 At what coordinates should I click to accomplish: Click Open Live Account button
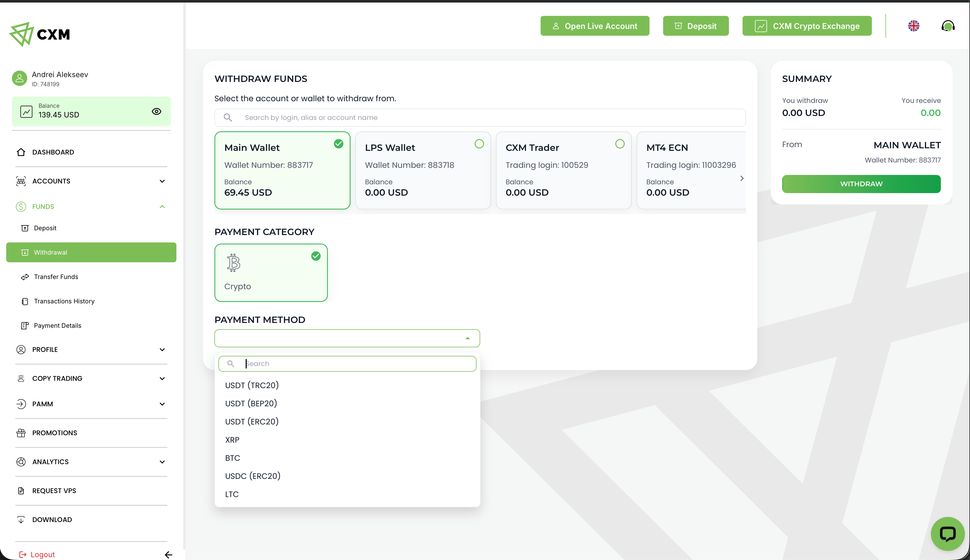594,26
